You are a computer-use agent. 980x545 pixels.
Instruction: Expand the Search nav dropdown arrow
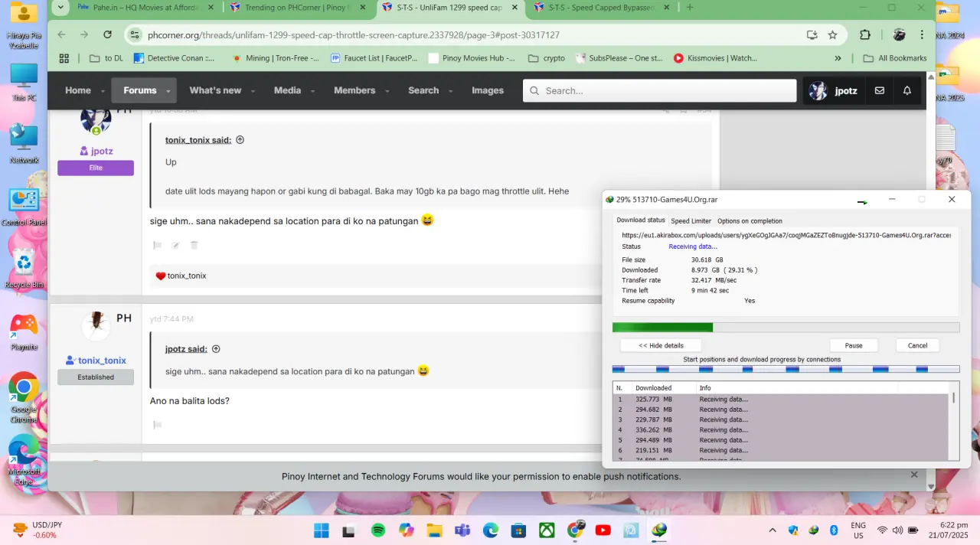pos(450,91)
